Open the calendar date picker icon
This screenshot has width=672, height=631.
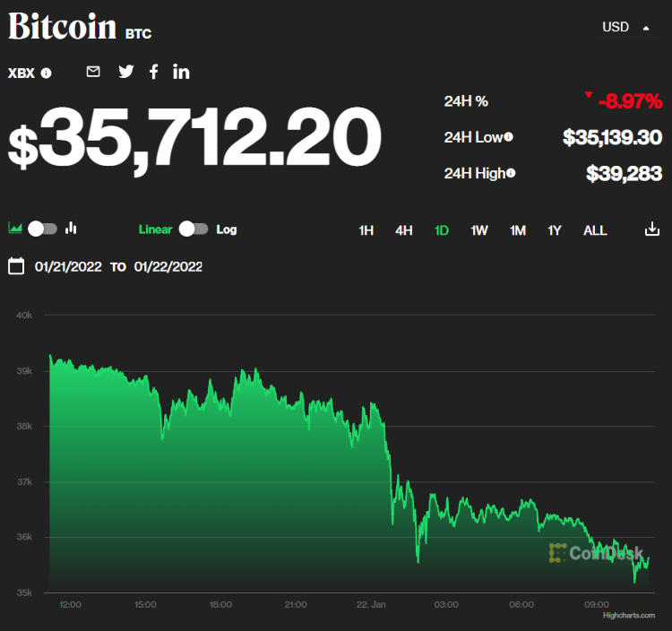click(x=15, y=266)
